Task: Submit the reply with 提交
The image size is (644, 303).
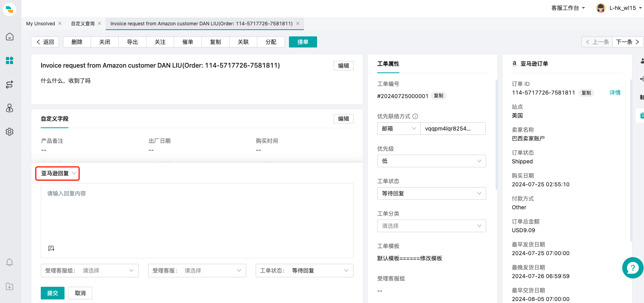Action: coord(53,293)
